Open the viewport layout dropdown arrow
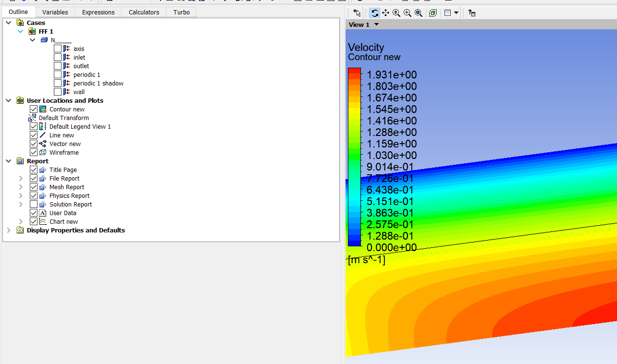 coord(456,13)
